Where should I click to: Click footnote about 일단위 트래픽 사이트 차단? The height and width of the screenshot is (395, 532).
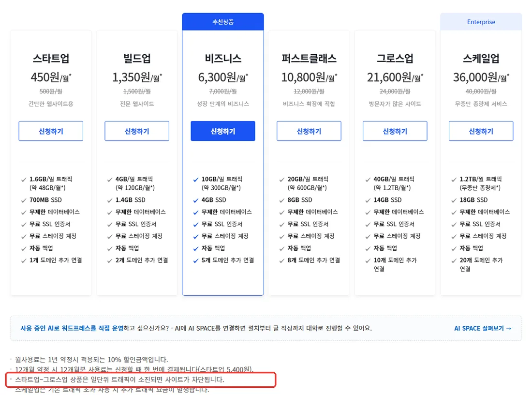[120, 380]
